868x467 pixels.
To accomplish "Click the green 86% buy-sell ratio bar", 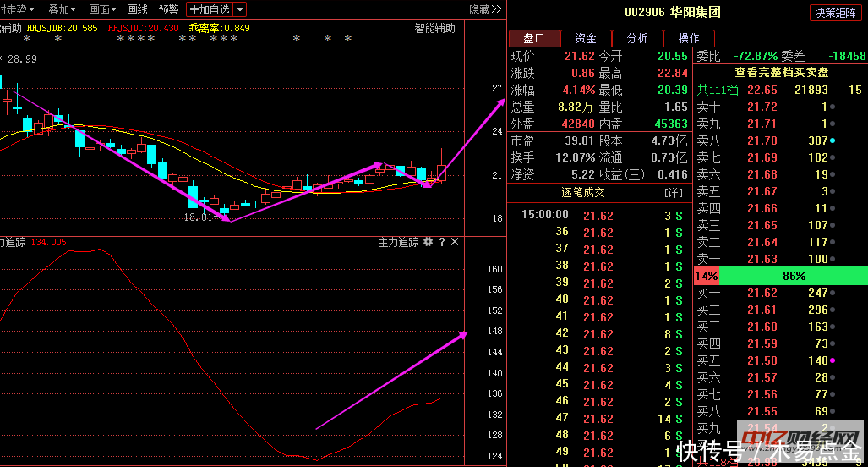I will [x=794, y=276].
